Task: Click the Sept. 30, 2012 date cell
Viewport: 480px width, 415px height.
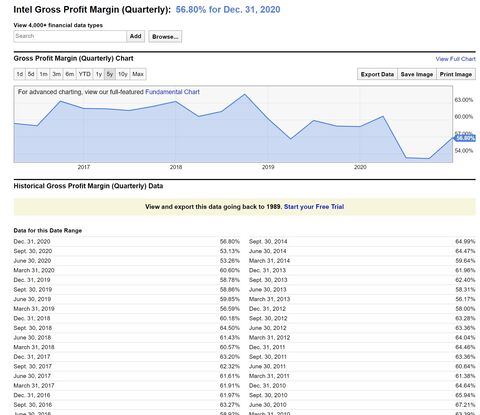Action: pyautogui.click(x=268, y=319)
